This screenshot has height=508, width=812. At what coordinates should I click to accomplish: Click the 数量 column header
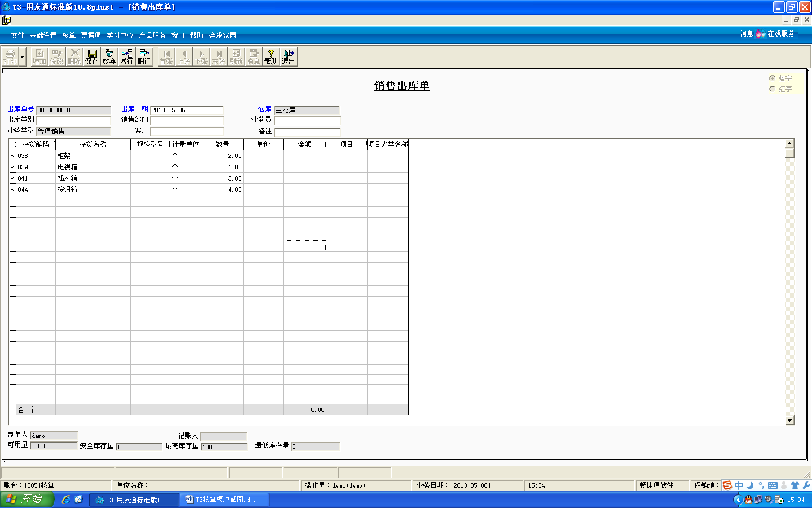tap(223, 144)
